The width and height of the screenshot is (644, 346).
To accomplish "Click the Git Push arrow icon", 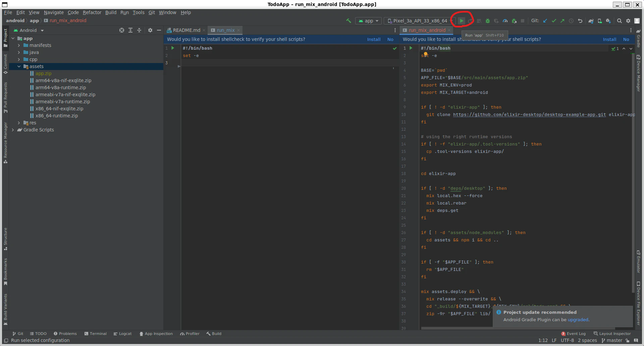I will click(x=562, y=21).
